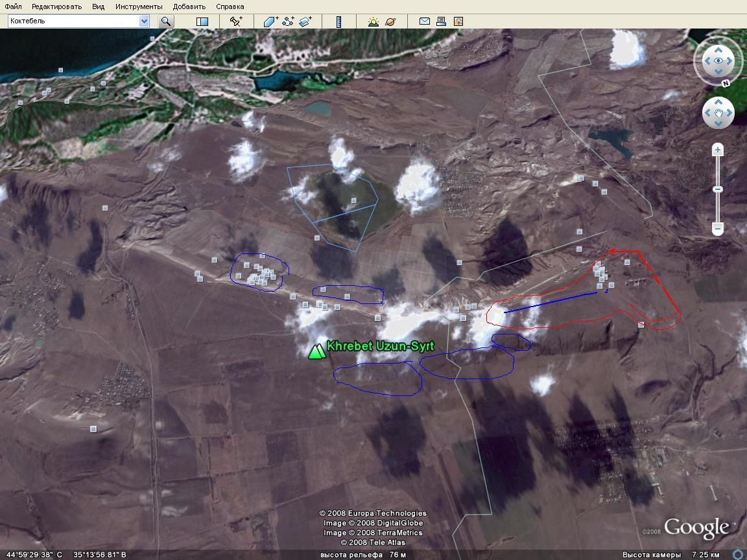Screen dimensions: 747x560
Task: Toggle the sunlight display icon
Action: [x=373, y=21]
